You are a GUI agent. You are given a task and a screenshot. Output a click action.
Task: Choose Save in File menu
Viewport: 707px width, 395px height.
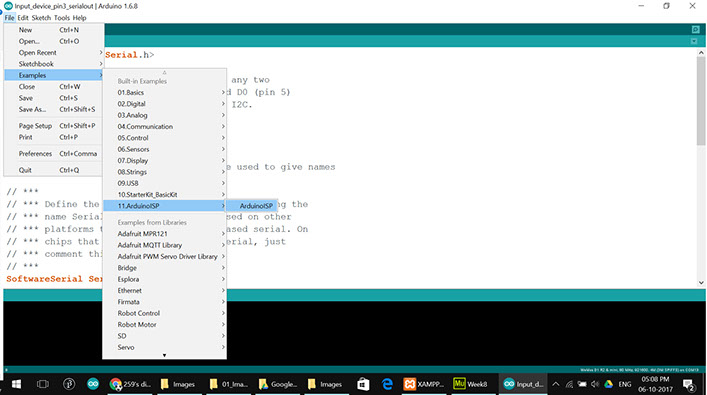point(54,98)
